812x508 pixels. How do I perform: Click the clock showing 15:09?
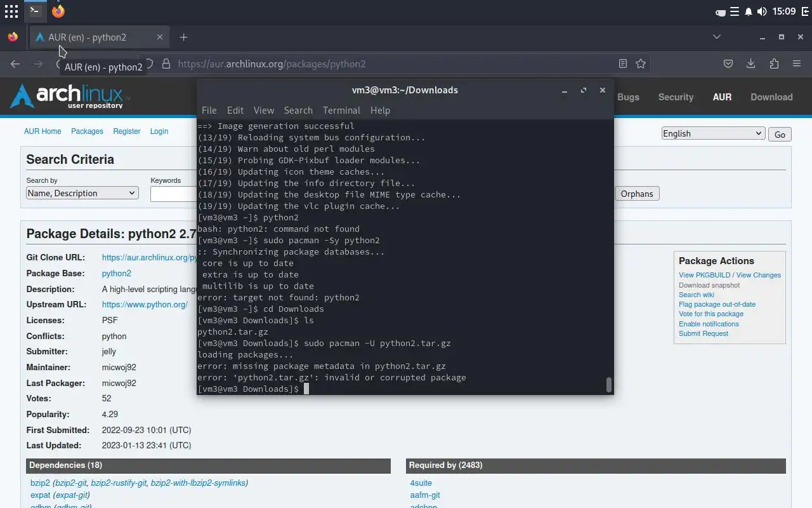[785, 11]
